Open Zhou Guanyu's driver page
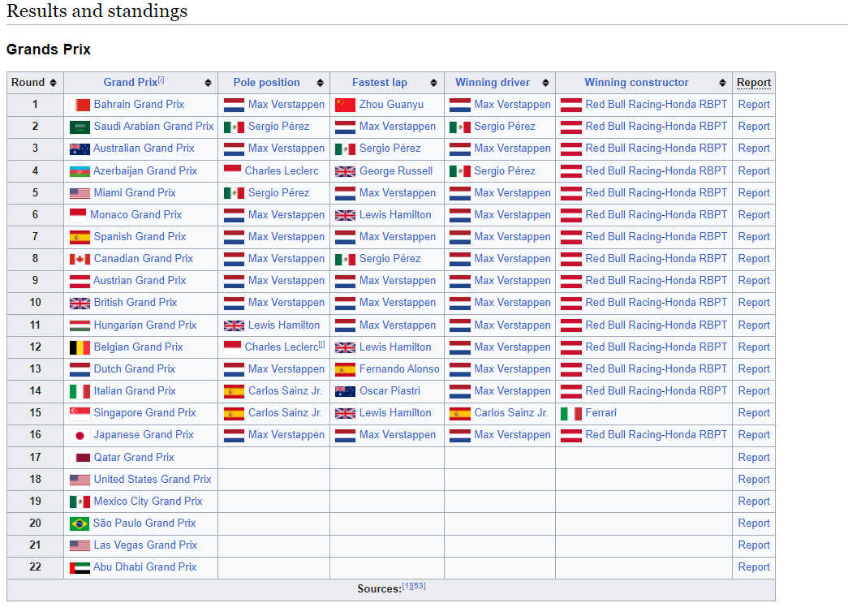 [x=392, y=105]
